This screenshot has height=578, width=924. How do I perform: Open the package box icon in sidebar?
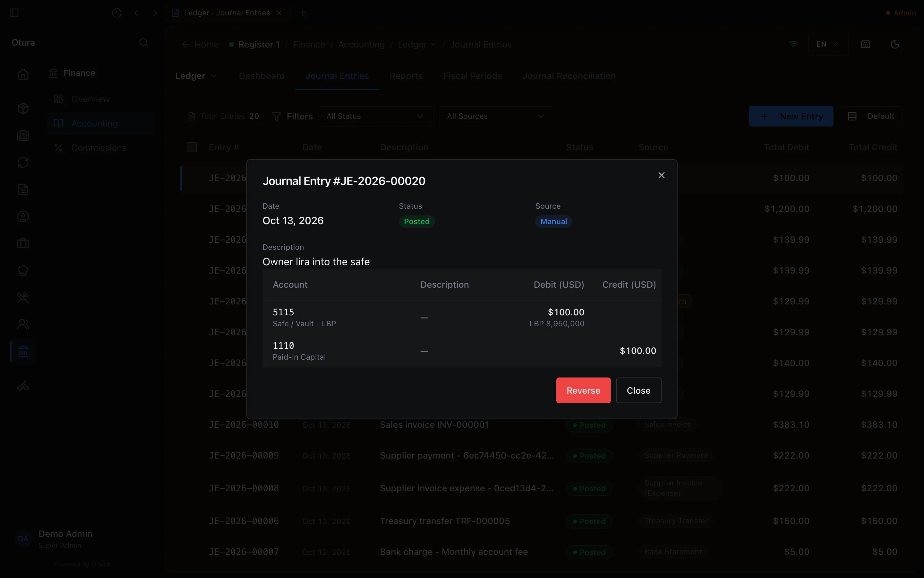[x=23, y=109]
